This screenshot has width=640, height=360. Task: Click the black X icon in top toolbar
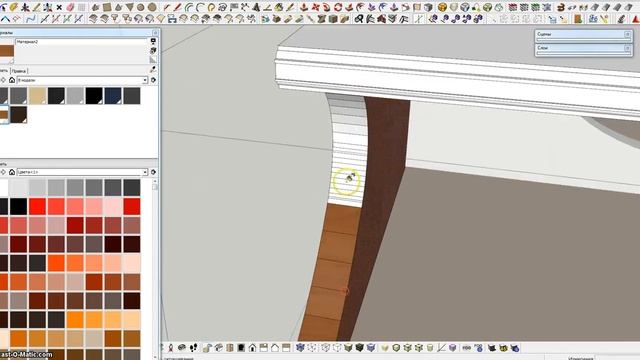point(59,7)
